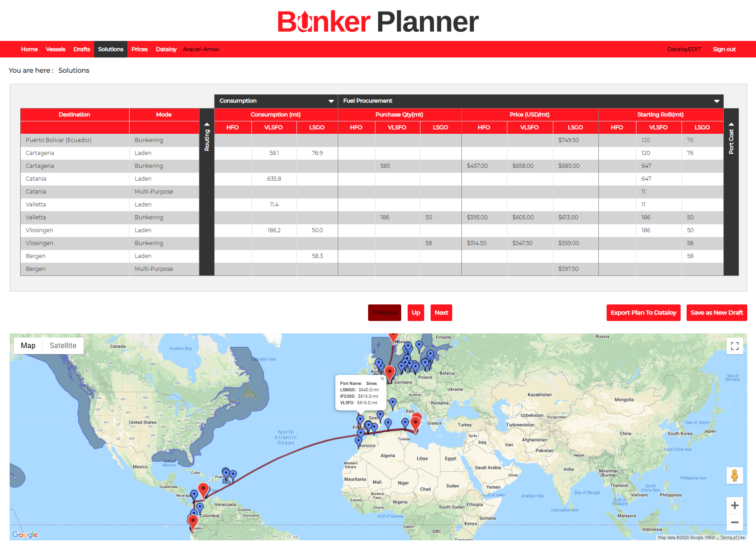Open Street View pegman

[734, 475]
